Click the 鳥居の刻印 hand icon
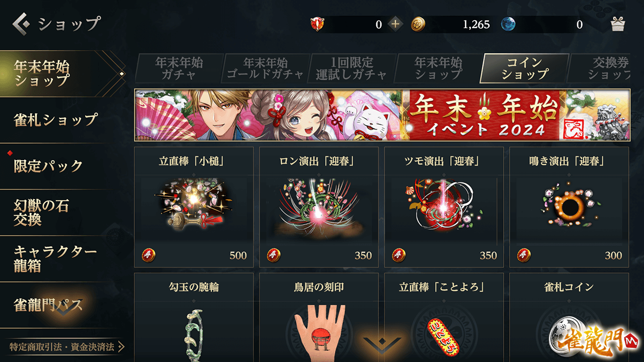The height and width of the screenshot is (362, 644). pos(318,329)
